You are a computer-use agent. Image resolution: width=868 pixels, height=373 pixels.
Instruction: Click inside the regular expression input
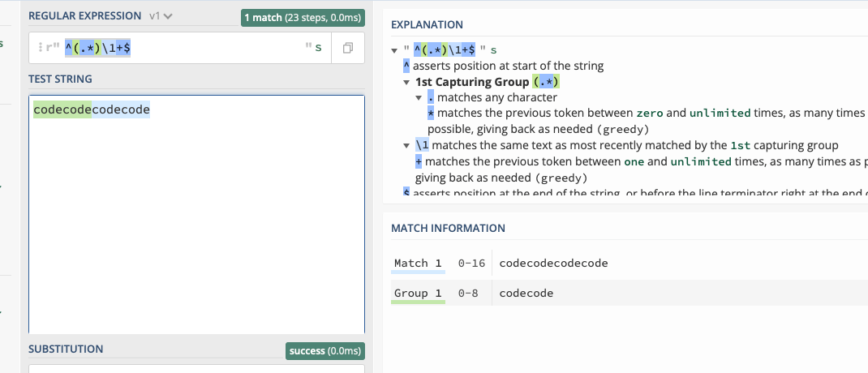coord(183,48)
